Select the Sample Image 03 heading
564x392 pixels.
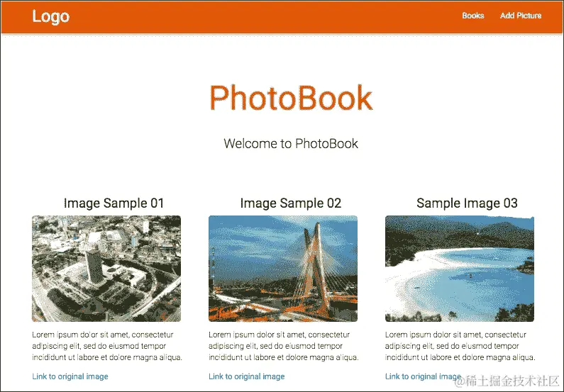[x=467, y=203]
